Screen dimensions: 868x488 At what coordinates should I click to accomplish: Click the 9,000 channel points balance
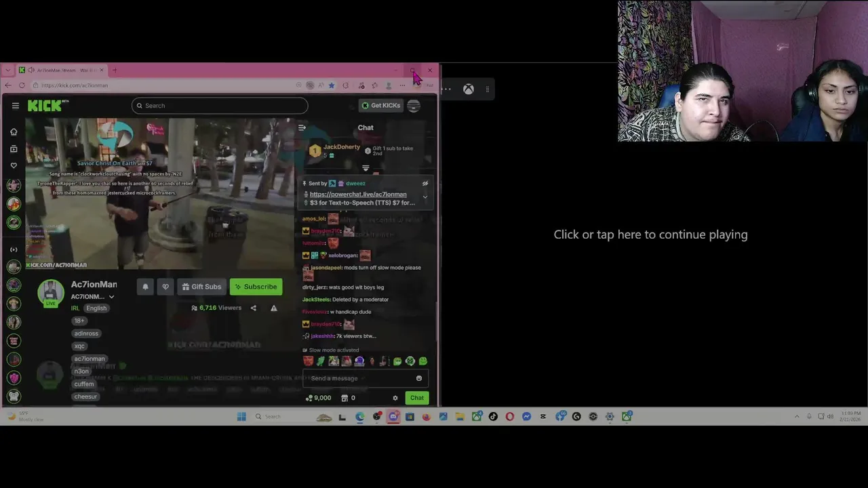(x=319, y=399)
